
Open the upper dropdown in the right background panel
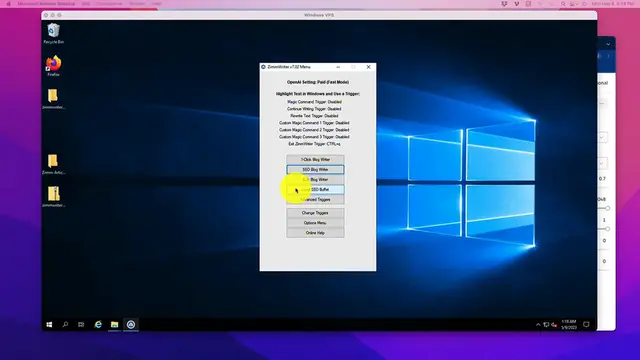[602, 138]
